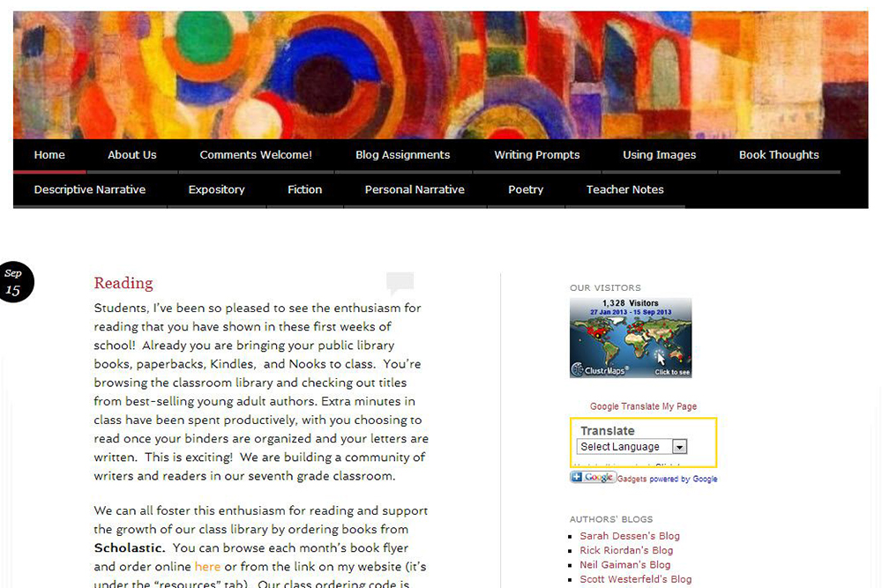Open the Teacher Notes page
Screen dimensions: 882x588
[625, 190]
